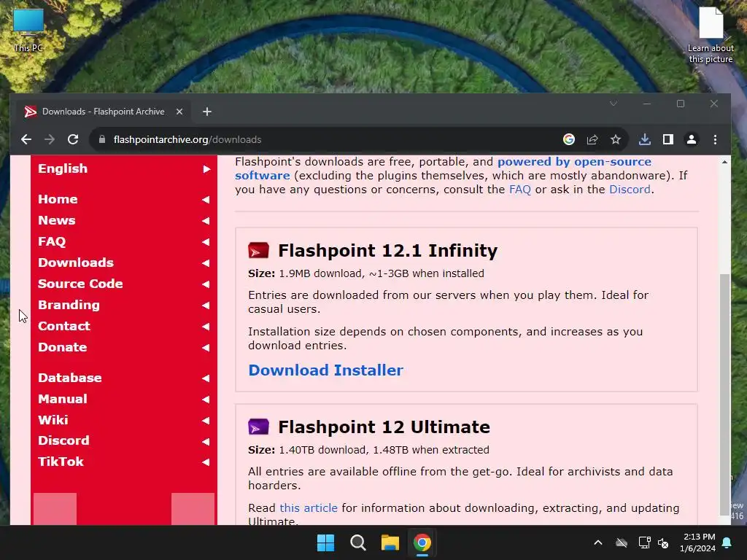Open Database in sidebar menu
Image resolution: width=747 pixels, height=560 pixels.
[x=124, y=378]
